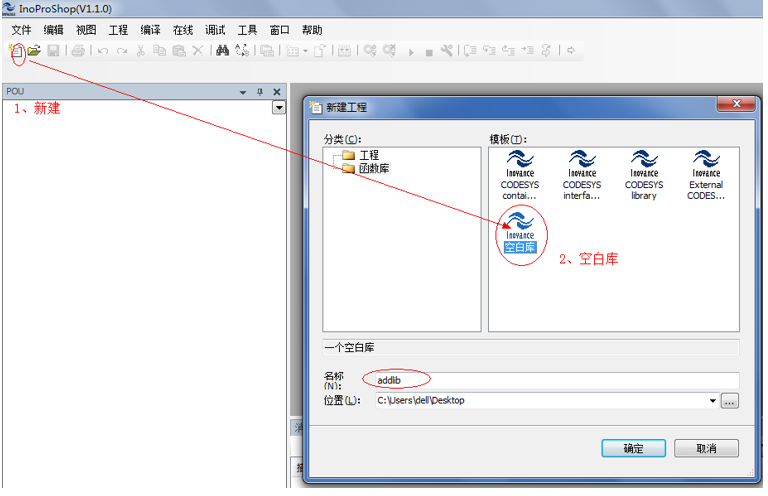The width and height of the screenshot is (768, 496).
Task: Close the 新建工程 dialog
Action: tap(736, 103)
